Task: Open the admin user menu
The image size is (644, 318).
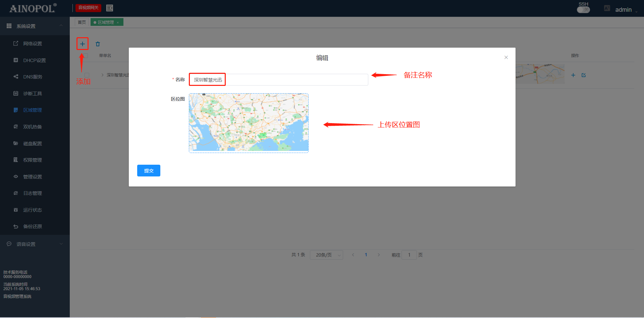Action: (623, 10)
